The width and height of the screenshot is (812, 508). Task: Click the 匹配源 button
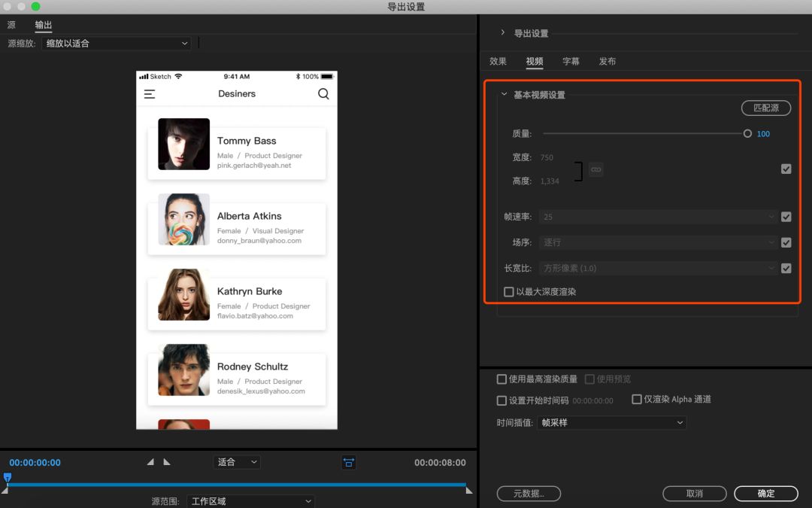click(765, 108)
